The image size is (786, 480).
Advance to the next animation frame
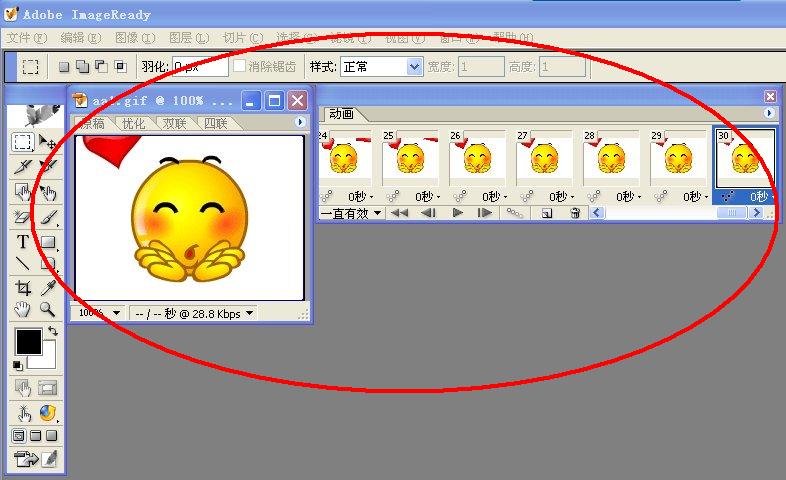click(x=485, y=213)
